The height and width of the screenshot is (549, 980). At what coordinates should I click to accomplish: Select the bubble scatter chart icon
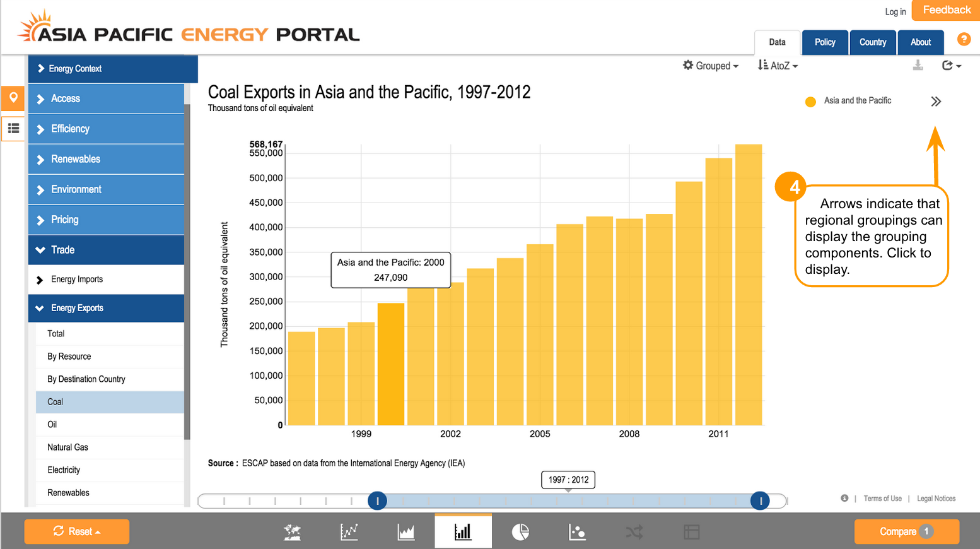577,532
